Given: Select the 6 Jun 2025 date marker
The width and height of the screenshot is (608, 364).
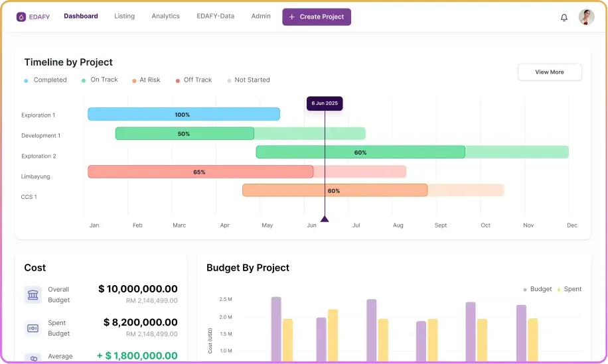Looking at the screenshot, I should coord(325,103).
